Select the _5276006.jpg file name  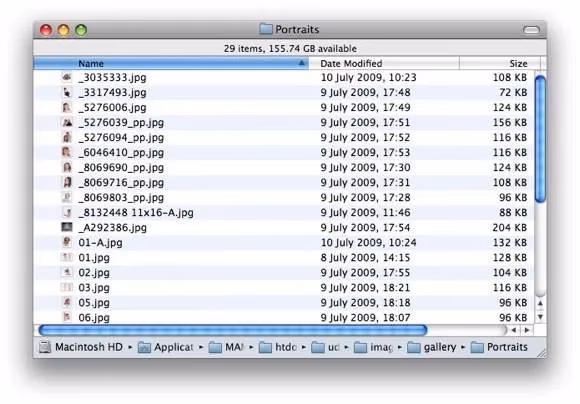point(112,108)
